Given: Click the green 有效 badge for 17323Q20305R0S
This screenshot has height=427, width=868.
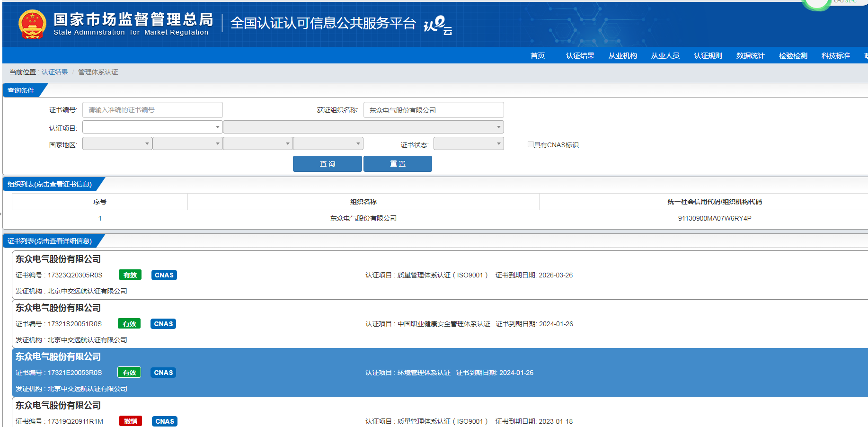Looking at the screenshot, I should point(130,275).
